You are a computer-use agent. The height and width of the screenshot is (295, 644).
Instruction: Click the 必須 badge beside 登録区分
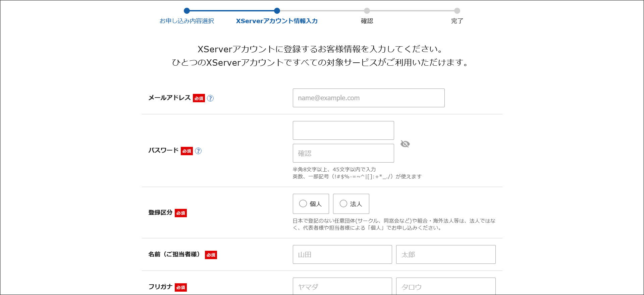[x=181, y=213]
